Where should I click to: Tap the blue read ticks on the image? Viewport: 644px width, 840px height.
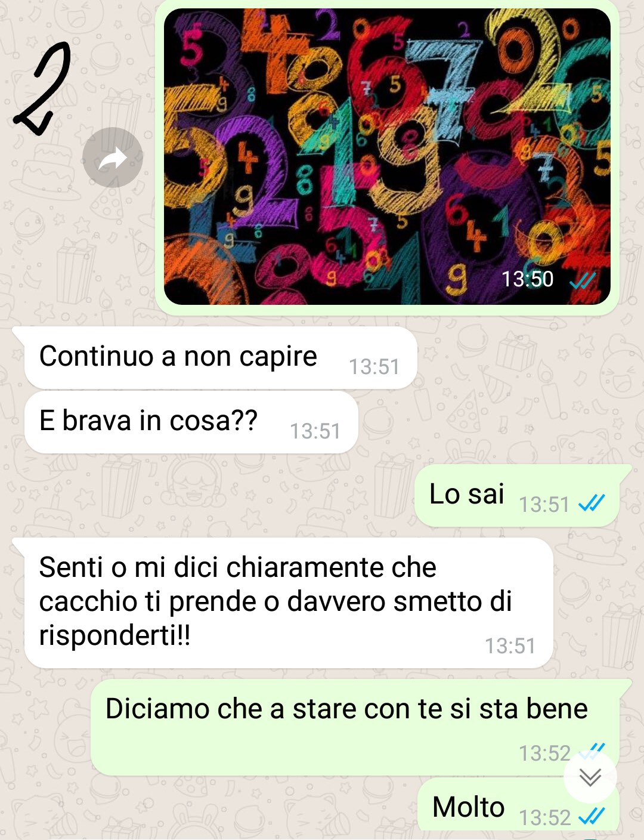[x=583, y=280]
